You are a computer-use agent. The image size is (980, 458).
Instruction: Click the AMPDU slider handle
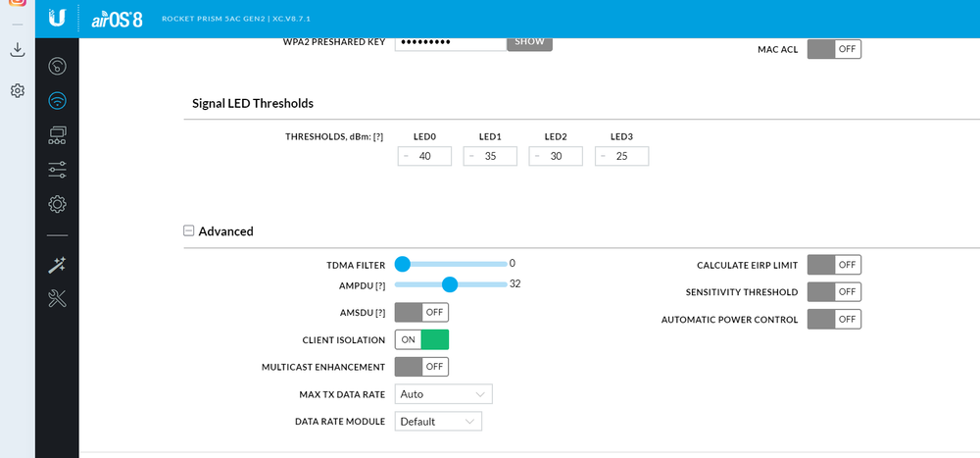click(450, 284)
